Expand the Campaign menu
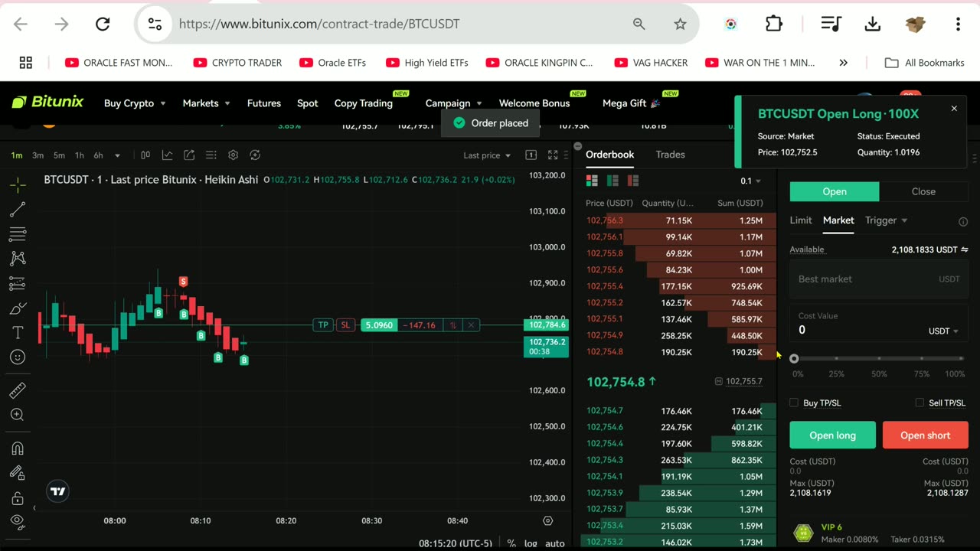Image resolution: width=980 pixels, height=551 pixels. tap(453, 103)
